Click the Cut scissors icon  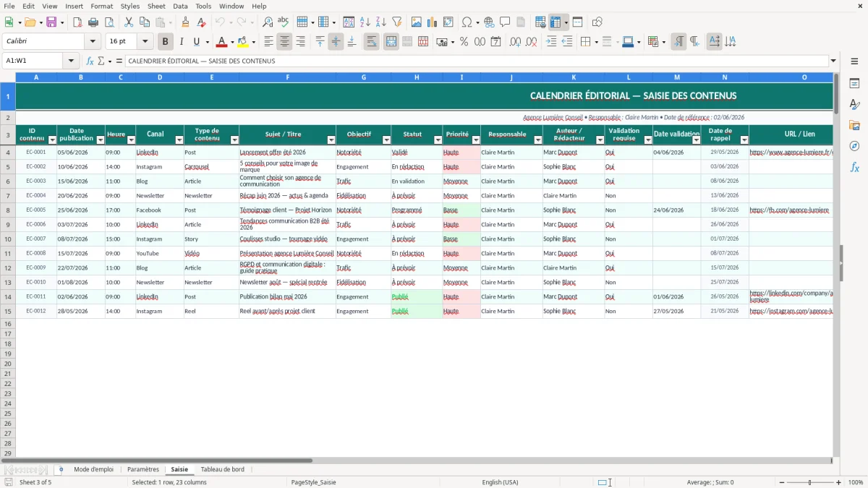pyautogui.click(x=129, y=22)
